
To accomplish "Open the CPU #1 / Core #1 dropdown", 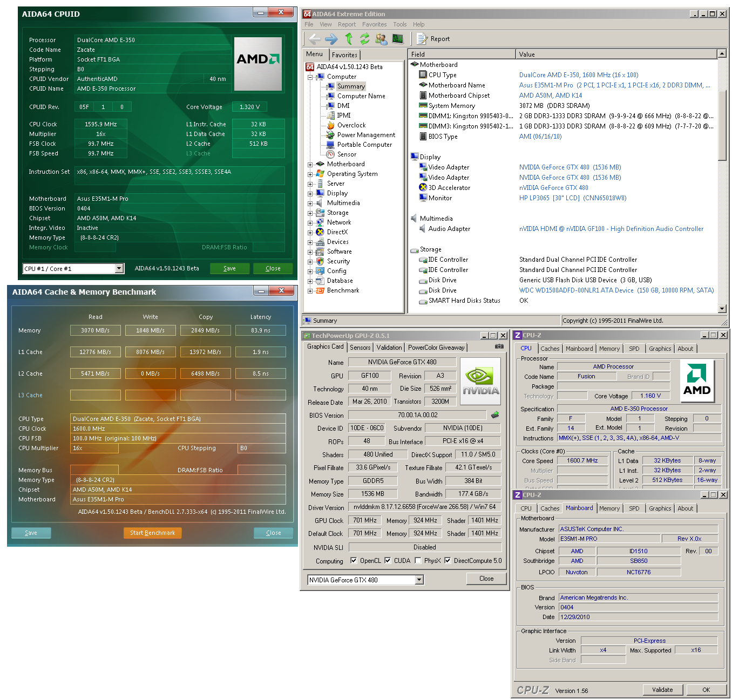I will [119, 268].
